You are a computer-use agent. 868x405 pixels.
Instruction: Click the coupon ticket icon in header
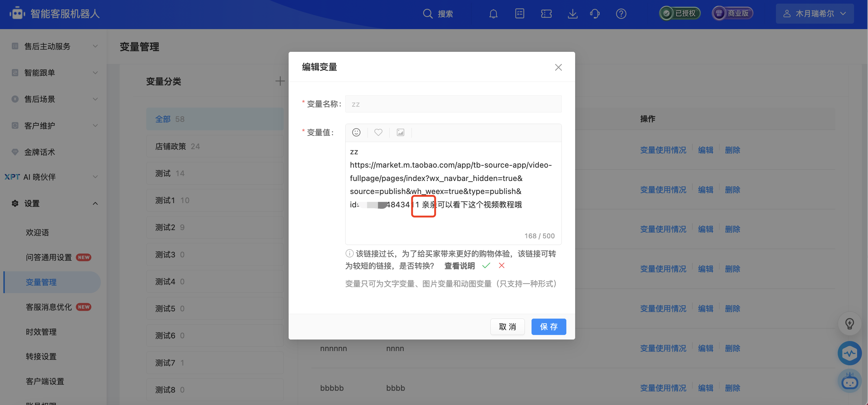pyautogui.click(x=546, y=14)
